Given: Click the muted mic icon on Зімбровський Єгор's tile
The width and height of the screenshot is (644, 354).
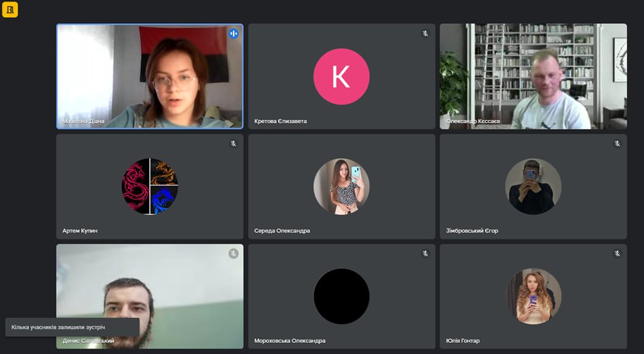Looking at the screenshot, I should pyautogui.click(x=617, y=143).
